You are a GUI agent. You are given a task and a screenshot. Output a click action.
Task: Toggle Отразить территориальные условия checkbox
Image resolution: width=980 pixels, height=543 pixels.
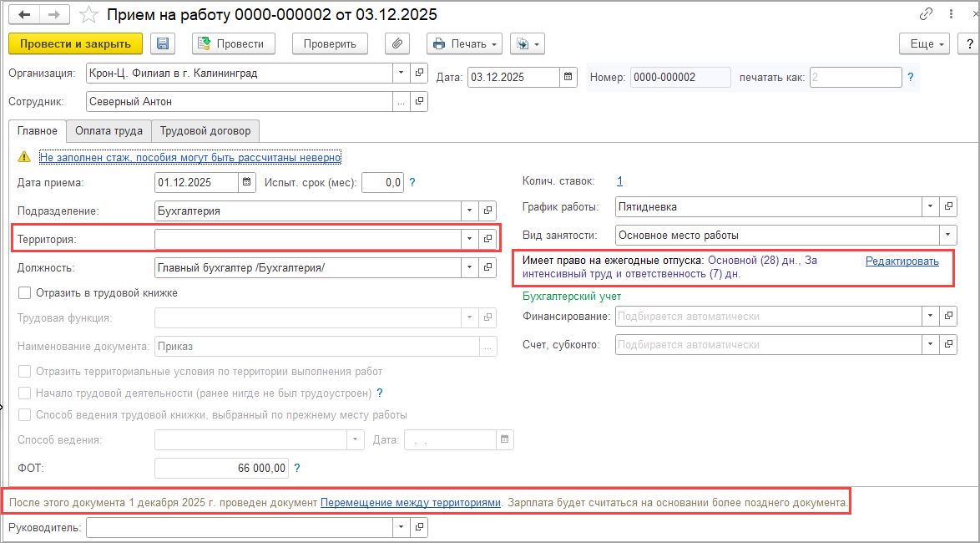tap(25, 372)
